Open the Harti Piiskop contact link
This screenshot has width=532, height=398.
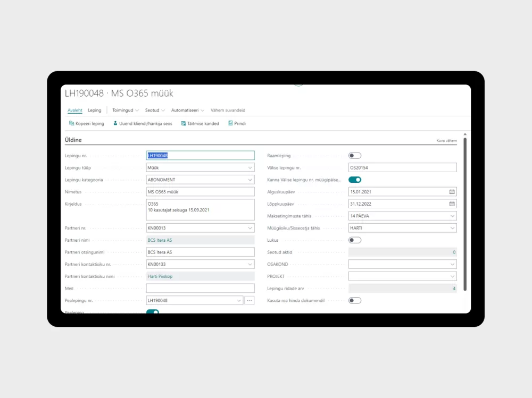[x=160, y=276]
